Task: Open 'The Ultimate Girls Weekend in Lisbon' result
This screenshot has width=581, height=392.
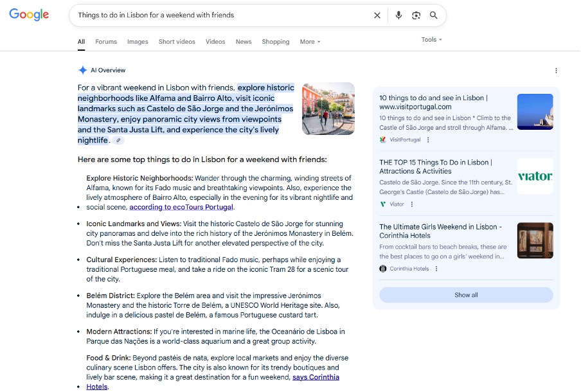Action: [440, 231]
